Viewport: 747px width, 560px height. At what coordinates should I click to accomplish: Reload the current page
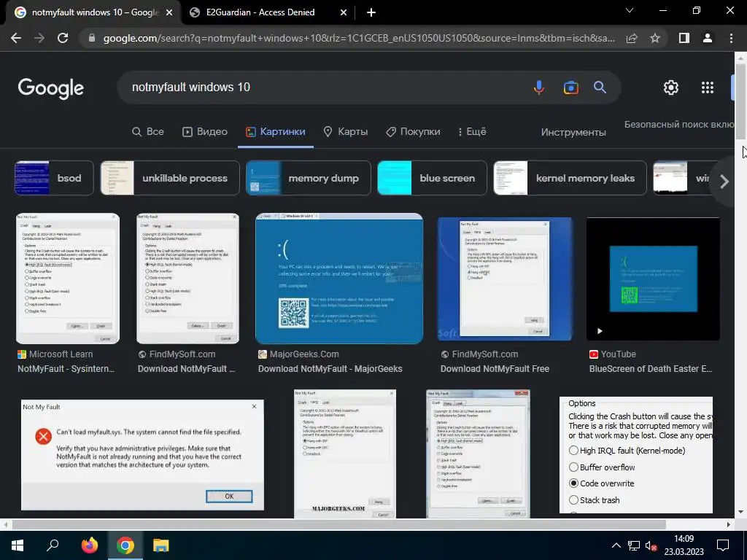[x=63, y=38]
